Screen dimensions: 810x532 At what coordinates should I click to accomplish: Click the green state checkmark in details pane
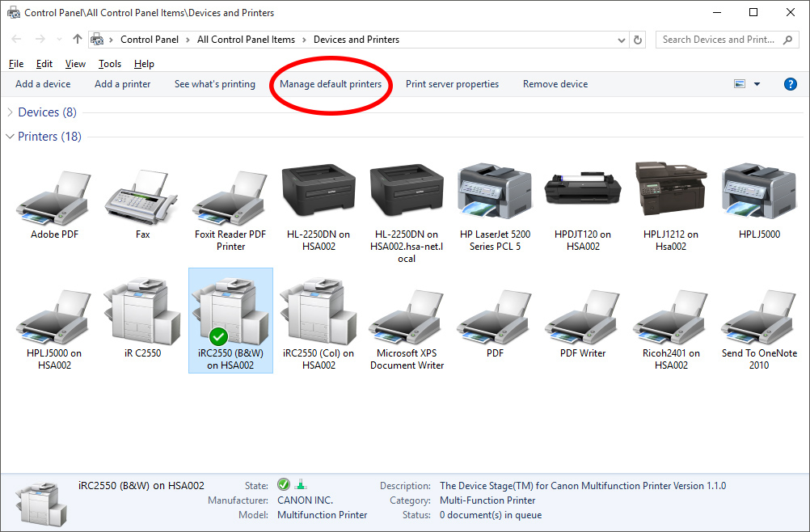[x=284, y=484]
